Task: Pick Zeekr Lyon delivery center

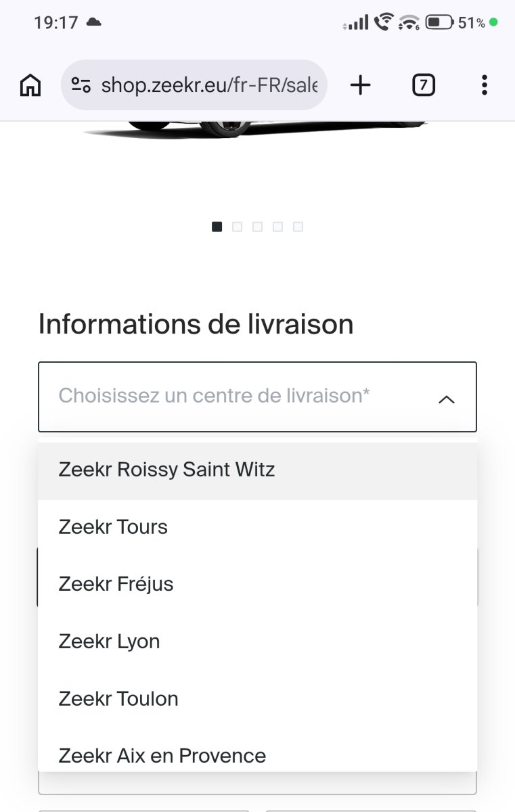Action: click(x=257, y=641)
